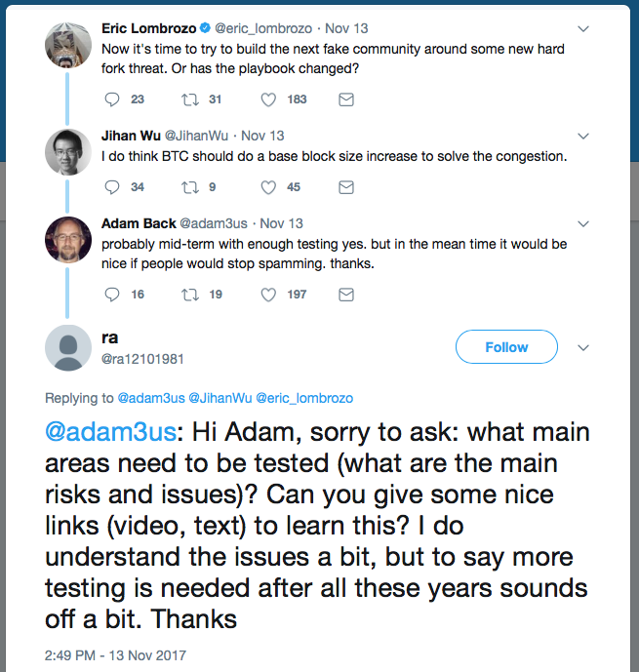
Task: Open more options for Eric Lombrozo's tweet
Action: coord(583,28)
